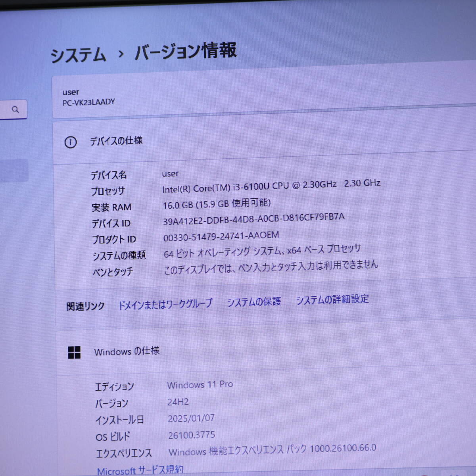Click the デバイス名 label
Image resolution: width=476 pixels, height=476 pixels.
coord(109,175)
